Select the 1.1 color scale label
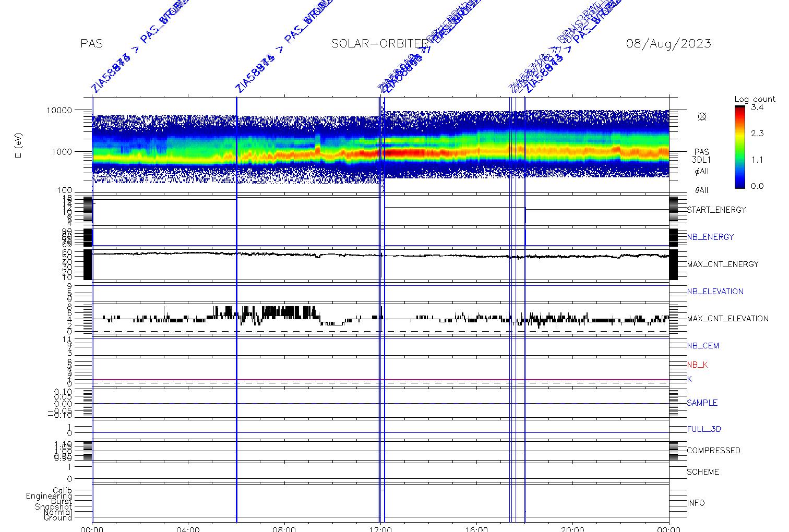 (757, 160)
